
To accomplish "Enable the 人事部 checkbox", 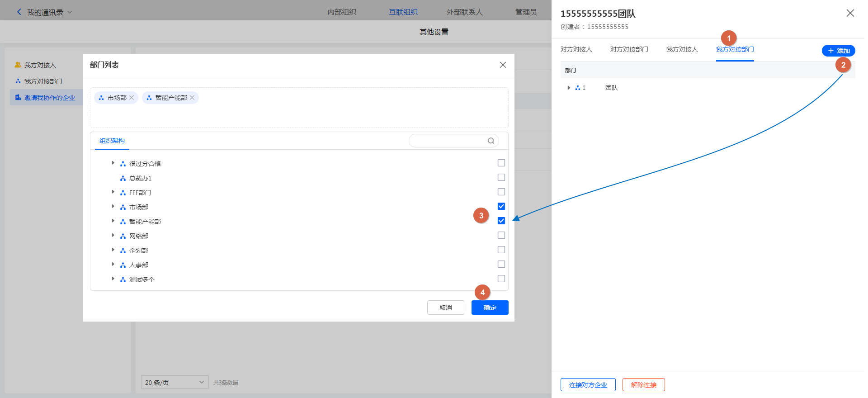I will 501,264.
